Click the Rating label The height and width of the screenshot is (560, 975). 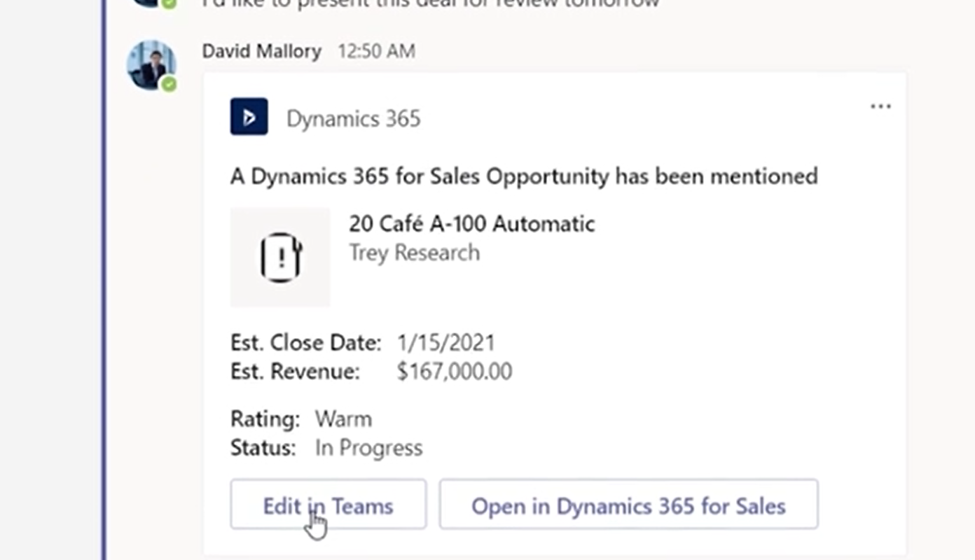click(x=265, y=419)
